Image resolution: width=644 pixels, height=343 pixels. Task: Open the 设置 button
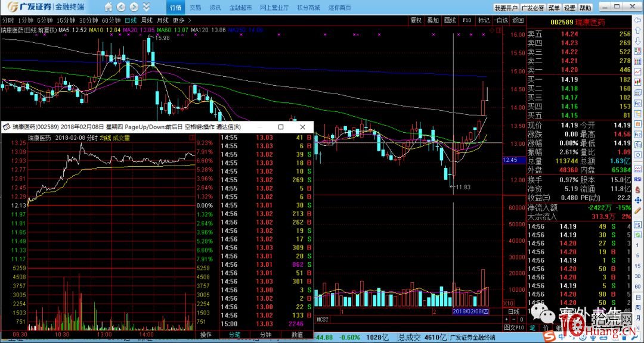(x=569, y=8)
